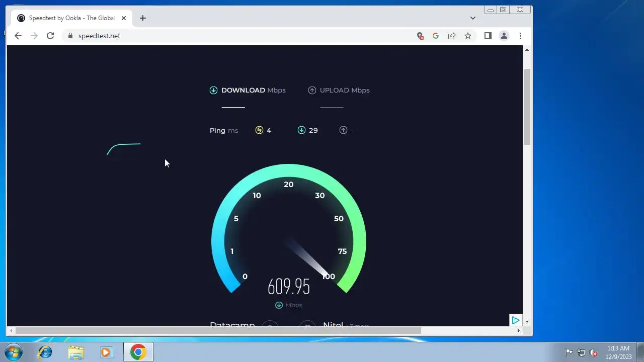Screen dimensions: 644x362
Task: Click the site lock icon
Action: pos(70,36)
